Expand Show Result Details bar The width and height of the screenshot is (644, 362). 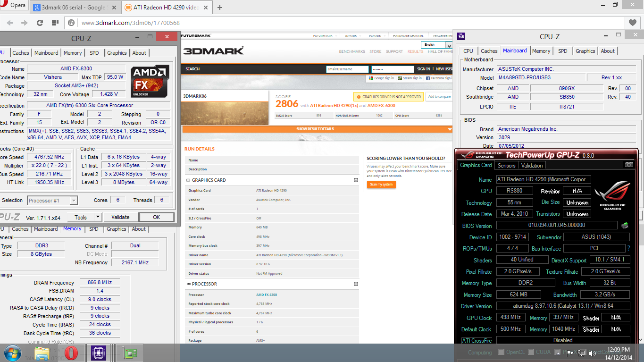318,129
